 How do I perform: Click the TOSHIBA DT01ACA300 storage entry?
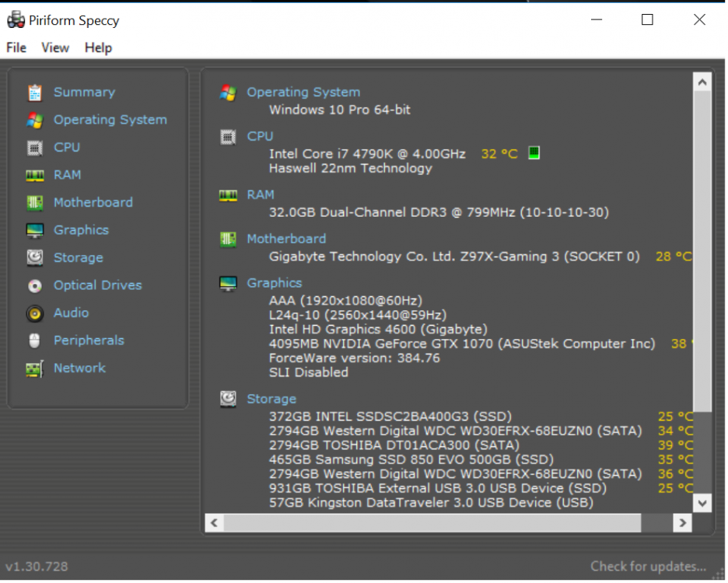pyautogui.click(x=395, y=446)
